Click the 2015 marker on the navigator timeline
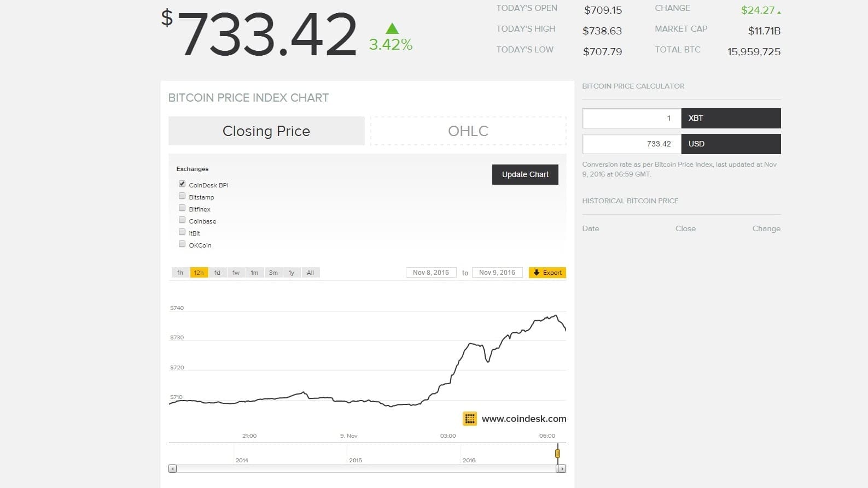This screenshot has width=868, height=488. pos(356,460)
